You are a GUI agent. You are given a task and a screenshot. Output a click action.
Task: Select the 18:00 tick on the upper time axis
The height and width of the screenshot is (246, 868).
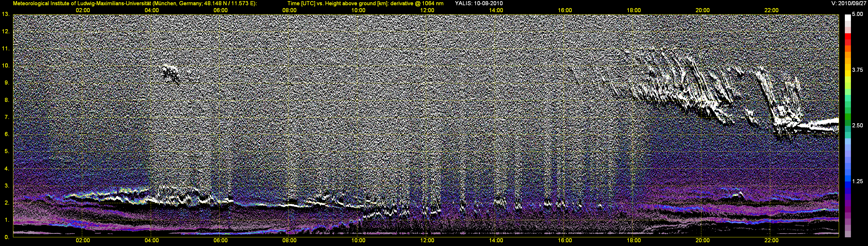pyautogui.click(x=634, y=10)
